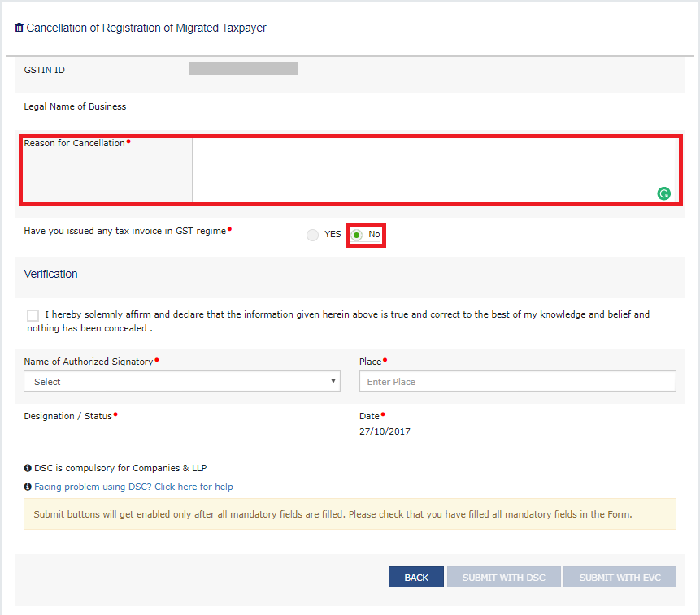Open the Name of Authorized Signatory dropdown
This screenshot has height=615, width=700.
tap(181, 381)
